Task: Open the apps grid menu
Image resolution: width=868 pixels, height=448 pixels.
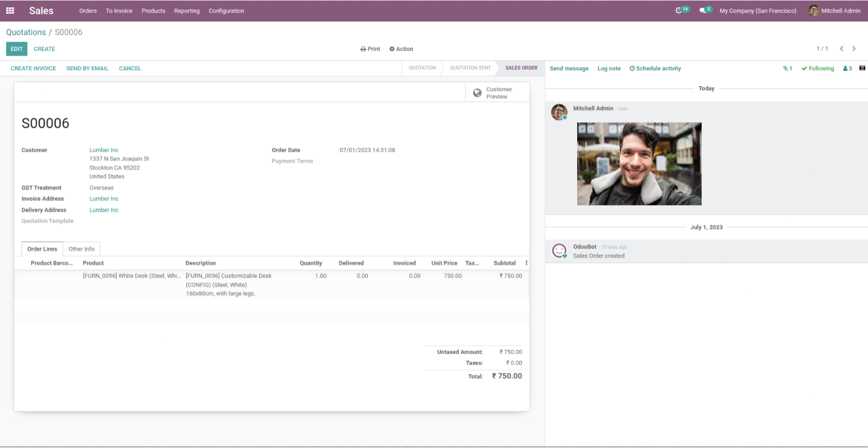Action: (x=10, y=11)
